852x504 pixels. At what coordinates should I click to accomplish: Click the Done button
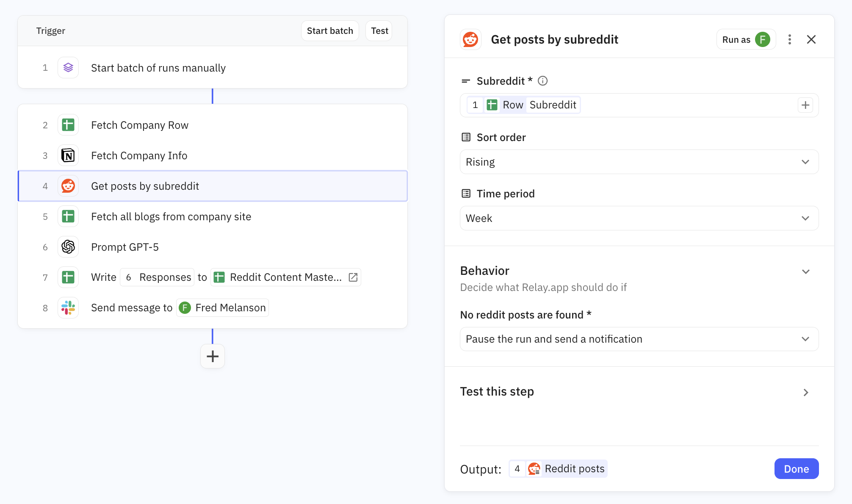point(796,469)
